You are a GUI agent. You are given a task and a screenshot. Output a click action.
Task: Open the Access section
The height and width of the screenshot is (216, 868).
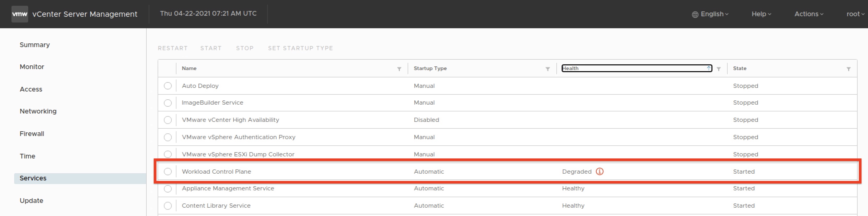click(31, 89)
